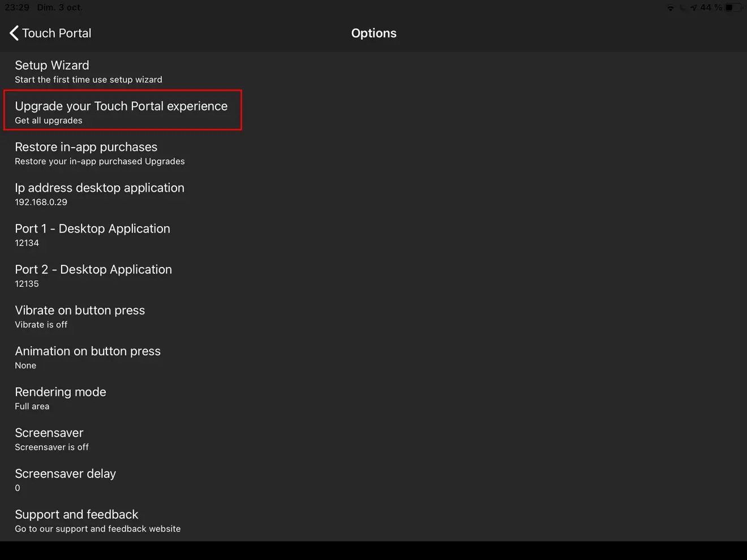Click the 12135 port value

tap(27, 283)
